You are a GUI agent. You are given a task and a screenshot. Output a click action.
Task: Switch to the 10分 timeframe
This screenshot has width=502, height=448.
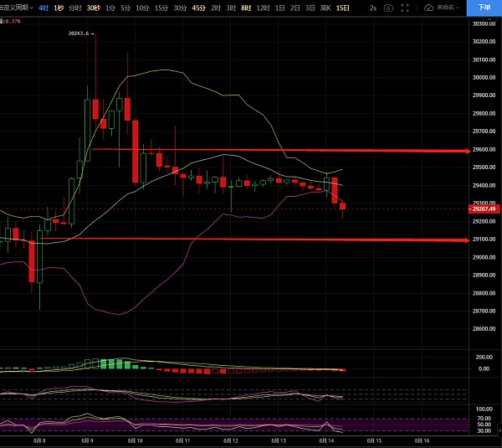pyautogui.click(x=142, y=8)
